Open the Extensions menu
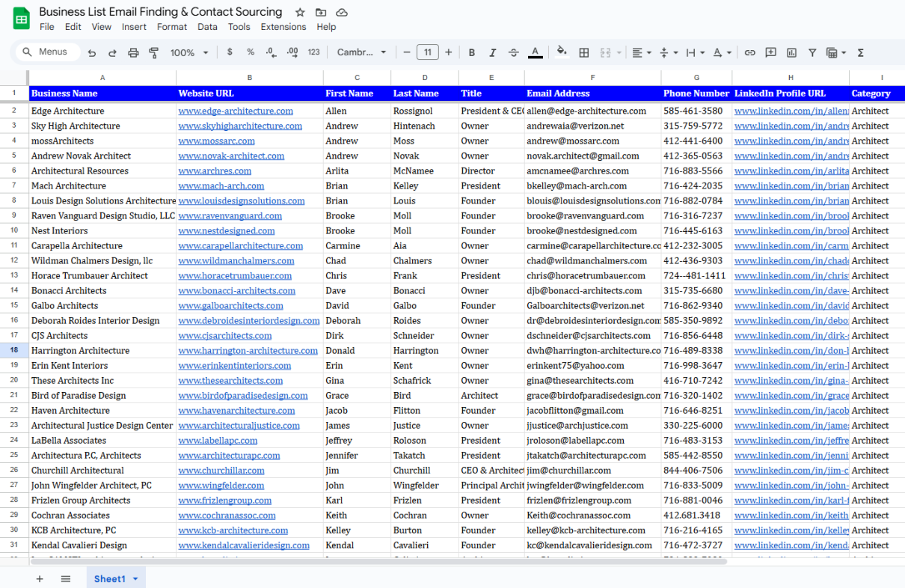 tap(283, 27)
